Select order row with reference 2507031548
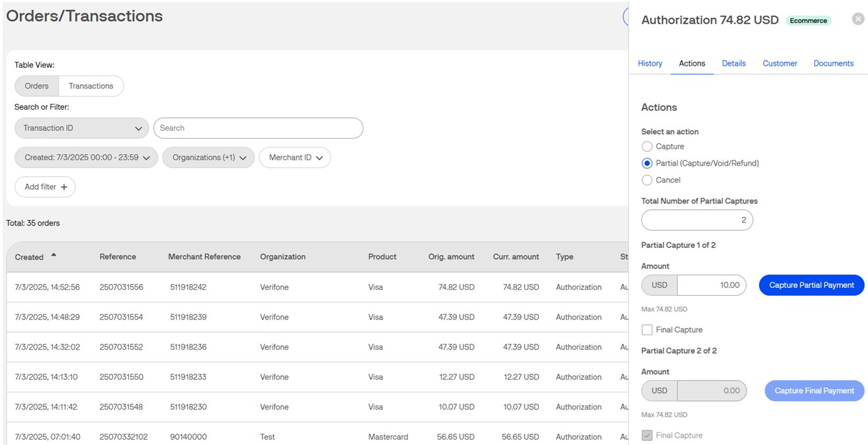This screenshot has height=445, width=868. [x=317, y=407]
